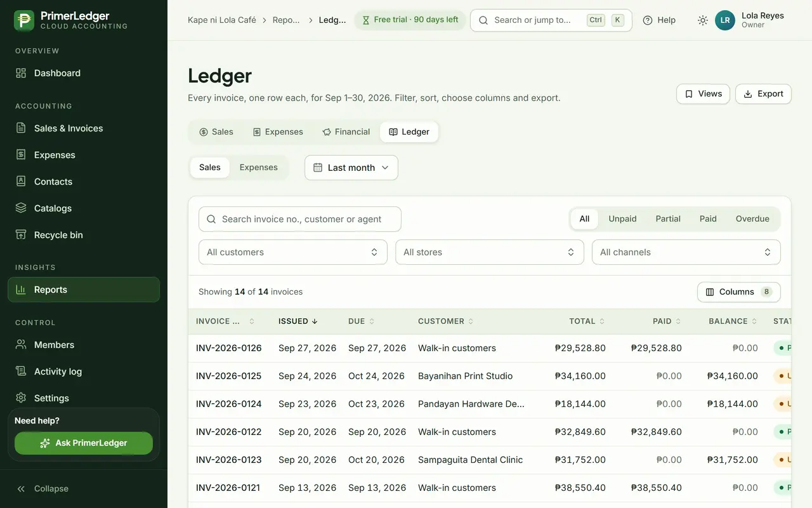Viewport: 812px width, 508px height.
Task: Open Dashboard from the sidebar
Action: click(x=84, y=73)
